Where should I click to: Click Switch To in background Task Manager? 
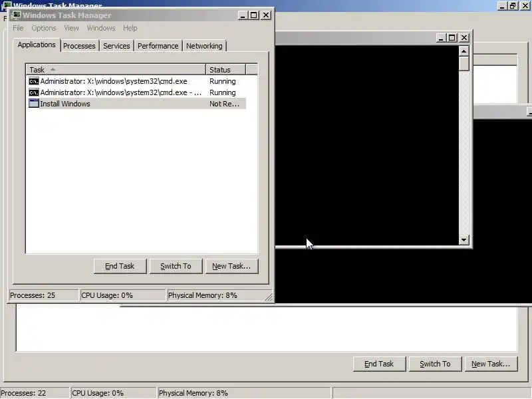435,364
